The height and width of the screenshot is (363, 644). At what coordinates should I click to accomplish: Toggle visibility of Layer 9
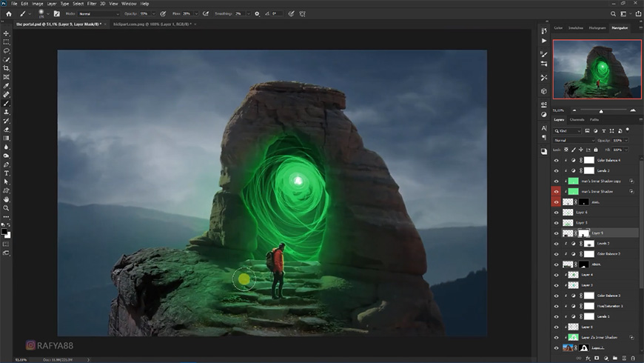click(x=556, y=233)
